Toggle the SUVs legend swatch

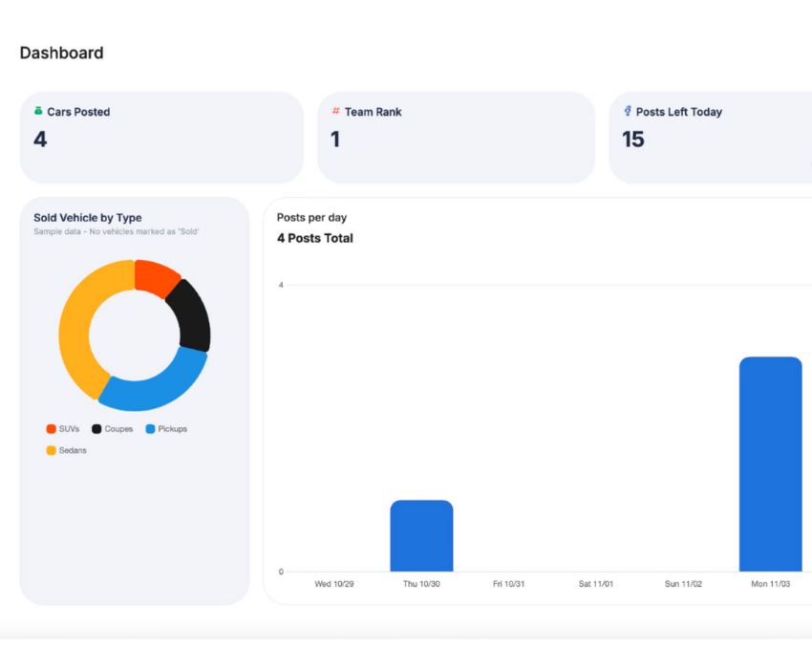point(51,428)
